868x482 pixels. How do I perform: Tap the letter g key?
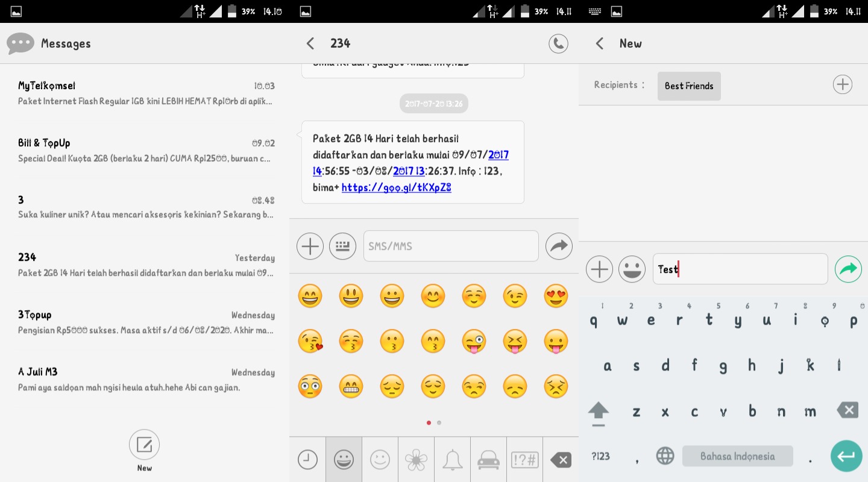(723, 365)
